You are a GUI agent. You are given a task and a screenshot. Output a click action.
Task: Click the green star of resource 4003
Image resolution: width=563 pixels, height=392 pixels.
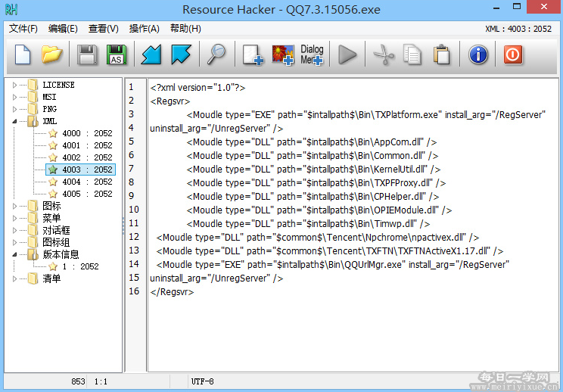pos(53,170)
